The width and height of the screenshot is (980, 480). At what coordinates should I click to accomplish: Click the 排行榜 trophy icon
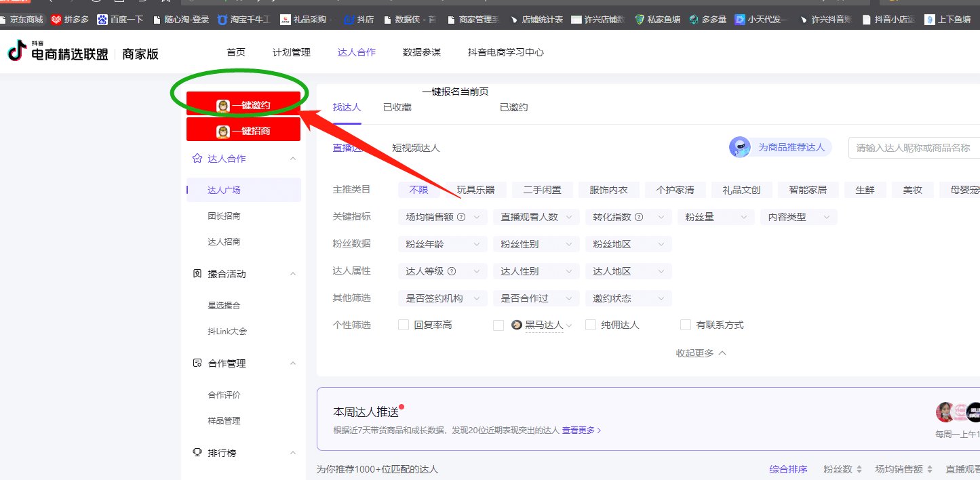(197, 453)
